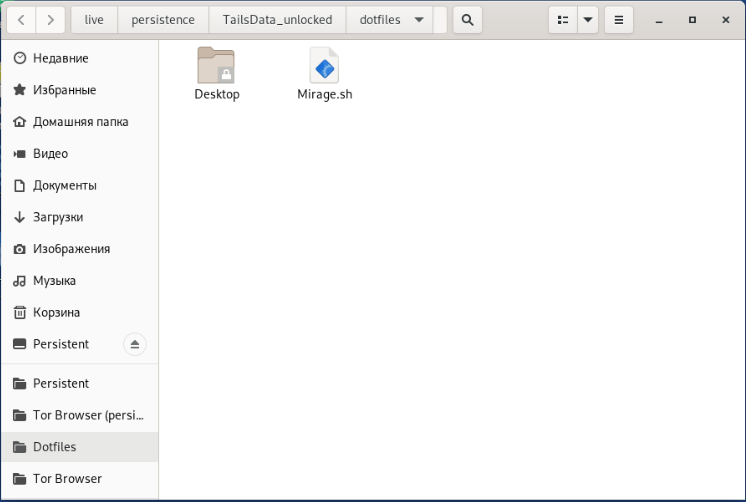Go forward using the right arrow
Screen dimensions: 746x502
pos(50,20)
